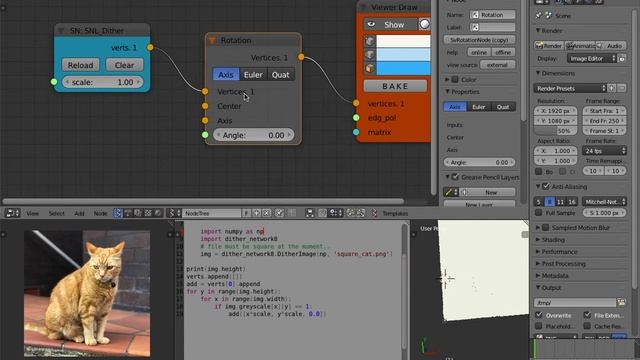Open the Select menu in node editor
Image resolution: width=640 pixels, height=360 pixels.
[x=56, y=213]
